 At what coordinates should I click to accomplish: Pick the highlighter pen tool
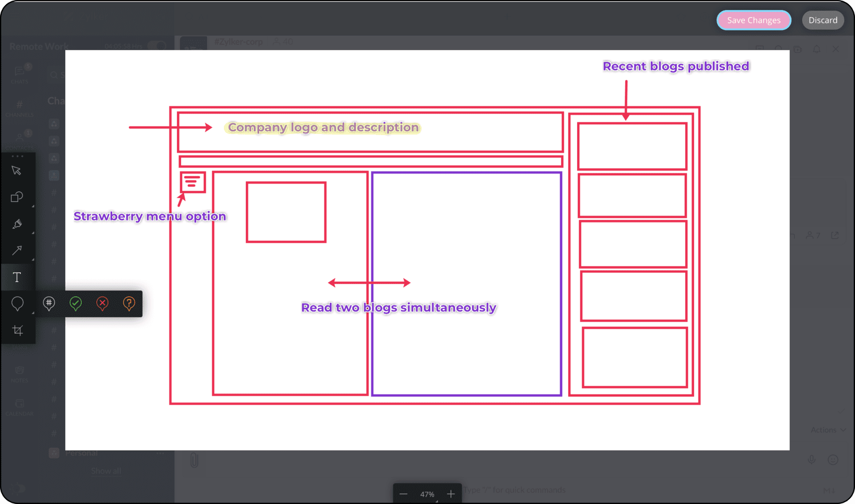[x=17, y=224]
